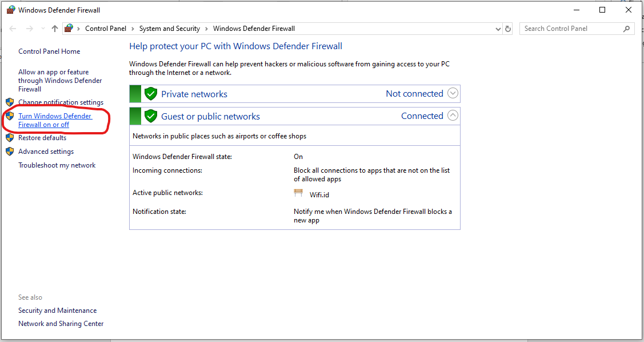Open Allow an app or feature through firewall
The height and width of the screenshot is (342, 644).
click(60, 81)
